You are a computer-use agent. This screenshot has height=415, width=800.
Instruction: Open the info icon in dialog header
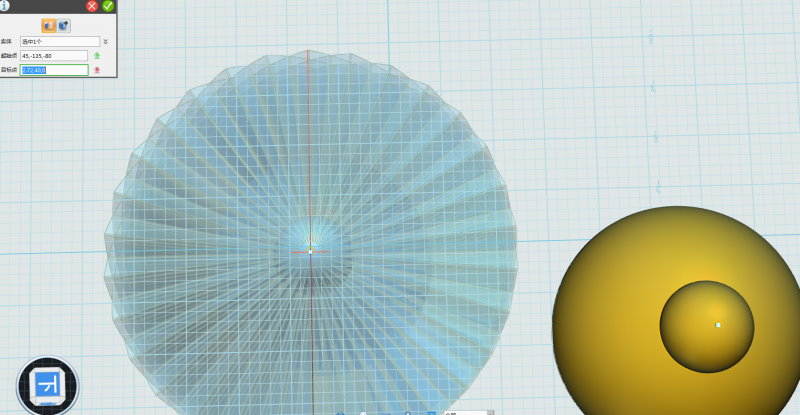5,5
